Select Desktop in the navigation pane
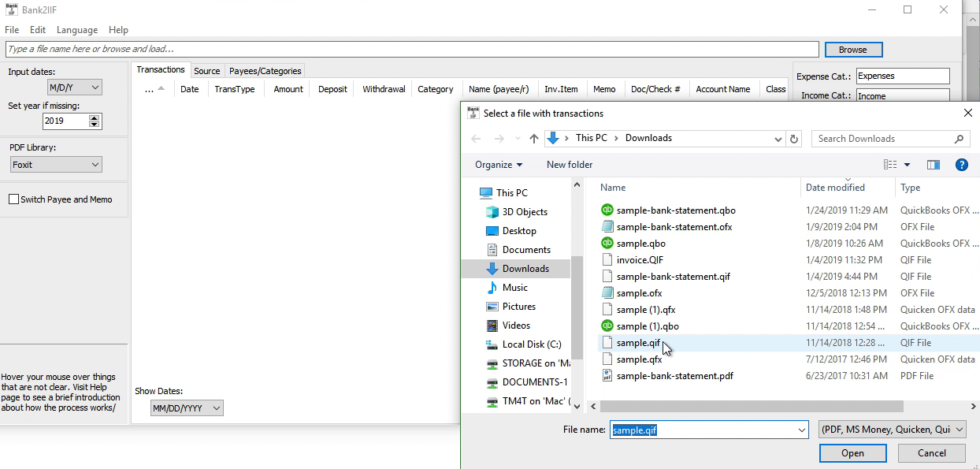 511,231
